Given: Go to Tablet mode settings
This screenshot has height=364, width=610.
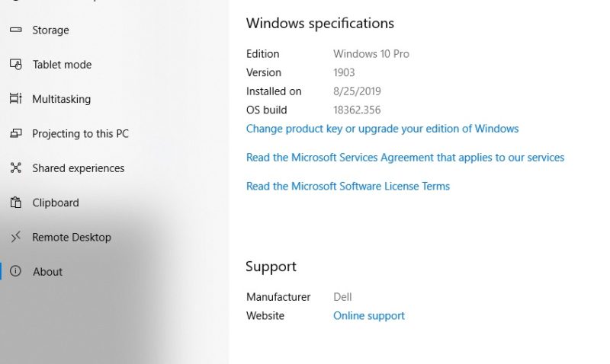Looking at the screenshot, I should click(x=62, y=65).
